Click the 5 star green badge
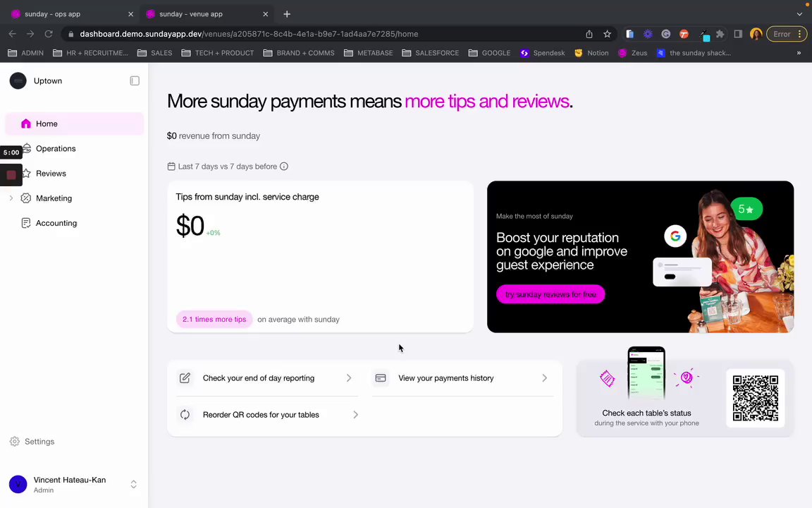Image resolution: width=812 pixels, height=508 pixels. pyautogui.click(x=746, y=209)
